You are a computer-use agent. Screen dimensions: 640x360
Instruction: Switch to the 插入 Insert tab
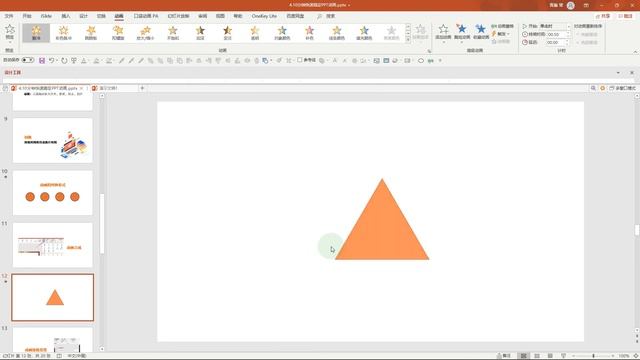[66, 16]
